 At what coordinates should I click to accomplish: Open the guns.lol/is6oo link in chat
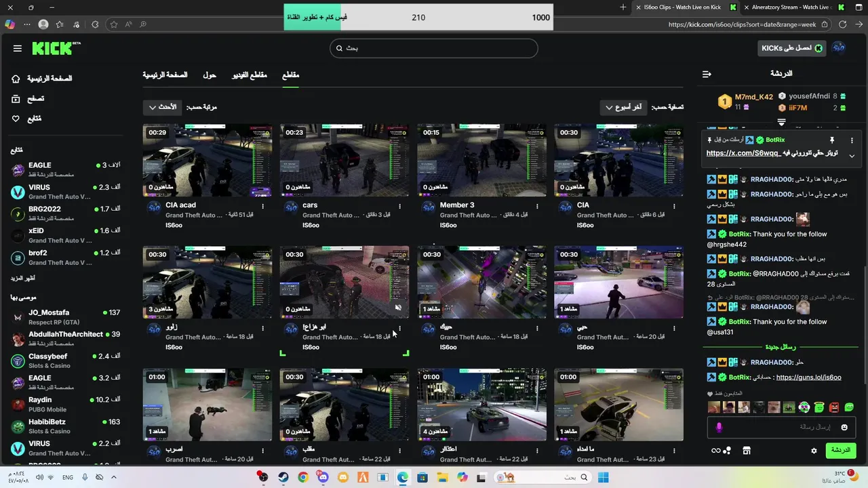click(x=808, y=378)
